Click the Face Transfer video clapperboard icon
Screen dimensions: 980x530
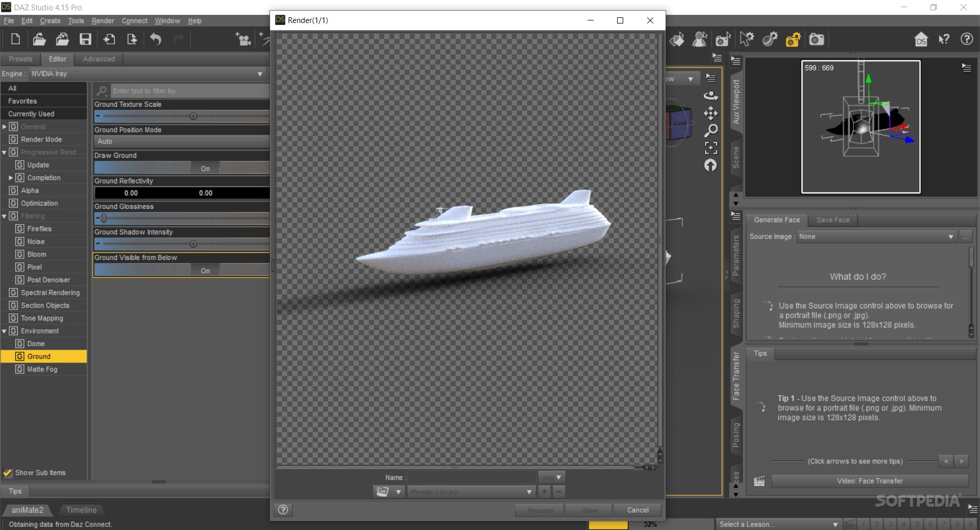[759, 481]
